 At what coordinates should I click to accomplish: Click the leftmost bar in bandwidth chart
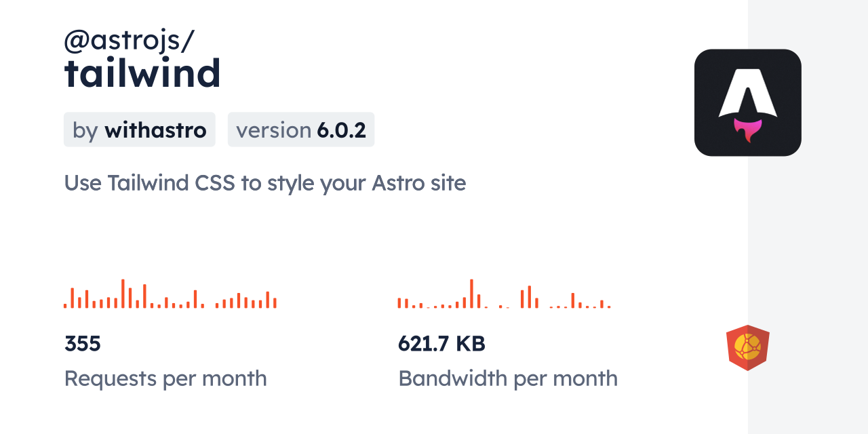coord(399,303)
